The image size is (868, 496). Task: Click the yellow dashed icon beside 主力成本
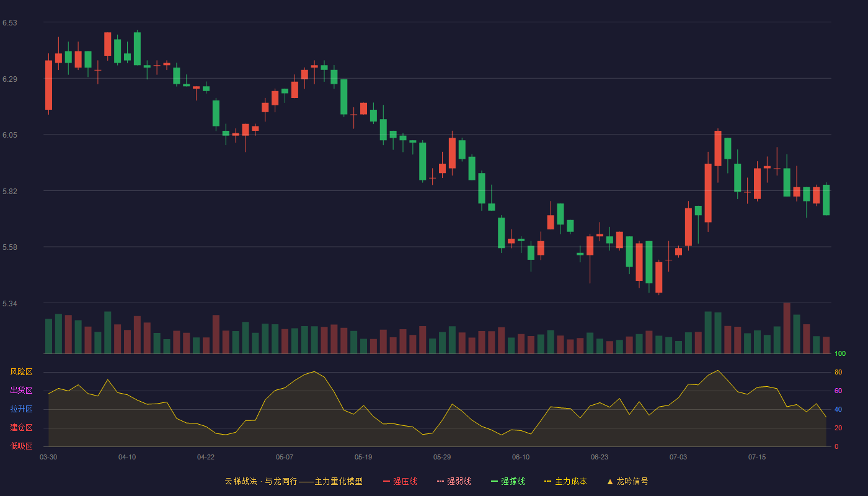(x=547, y=481)
